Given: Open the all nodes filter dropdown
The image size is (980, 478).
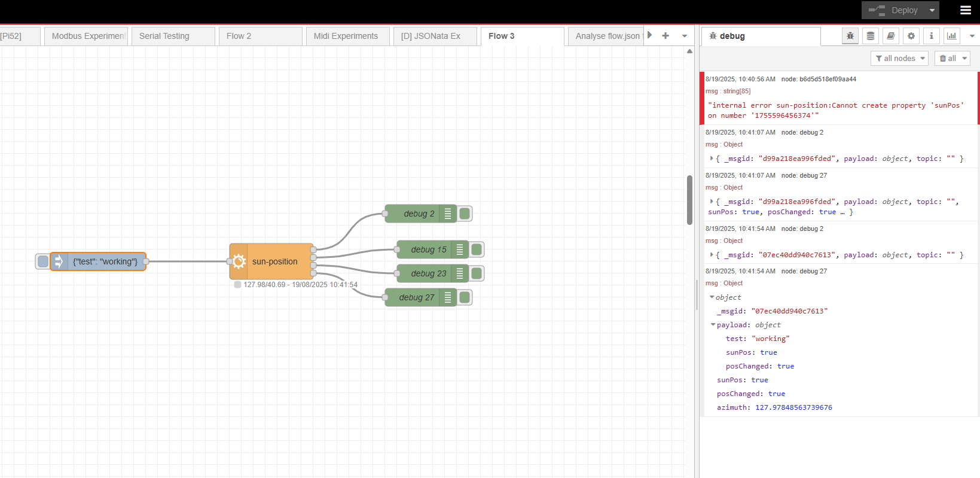Looking at the screenshot, I should pyautogui.click(x=899, y=58).
